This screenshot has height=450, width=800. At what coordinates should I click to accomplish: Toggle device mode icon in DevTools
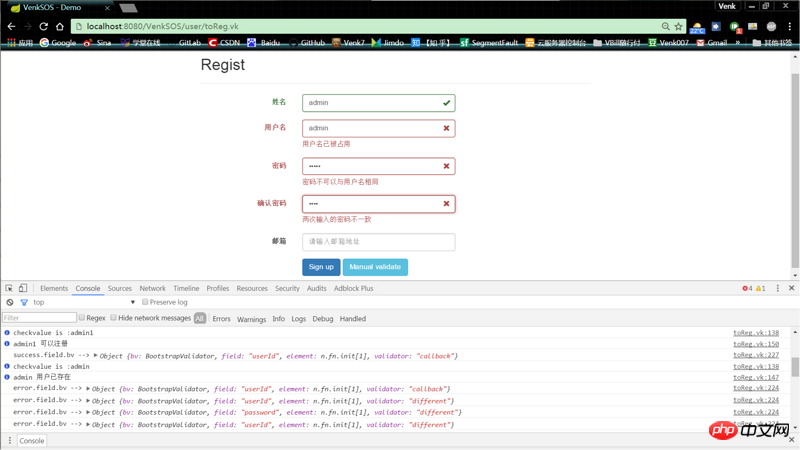click(23, 288)
